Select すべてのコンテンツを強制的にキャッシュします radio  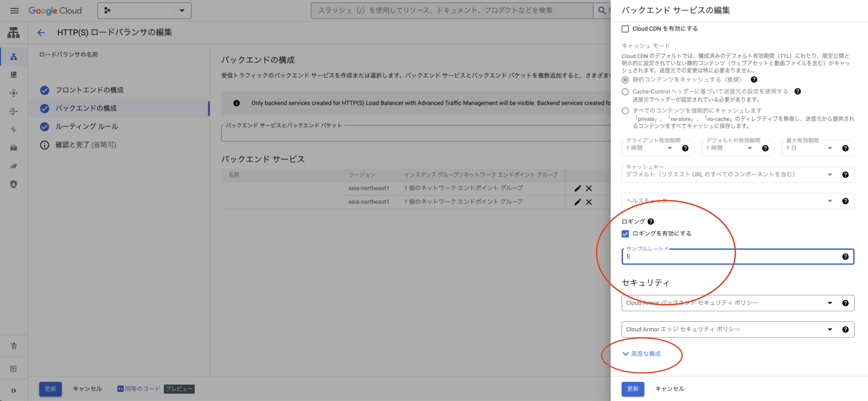tap(625, 111)
